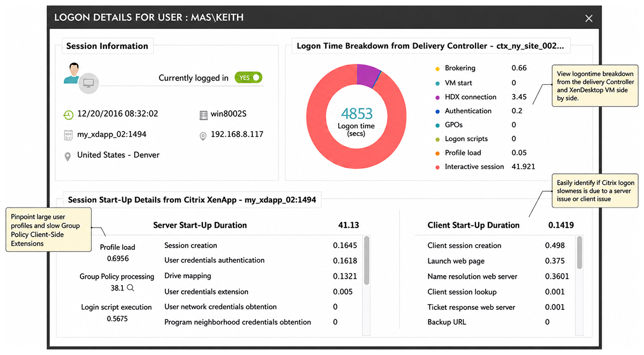
Task: Click the logon time clock icon
Action: tap(68, 114)
